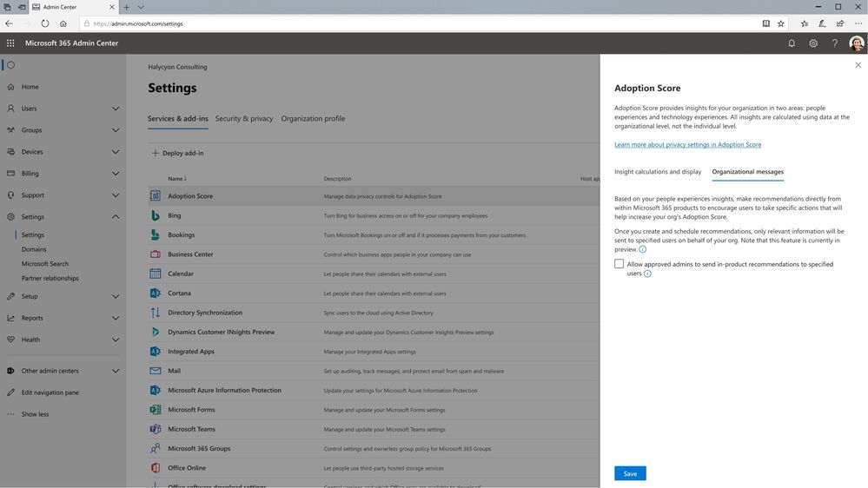This screenshot has width=868, height=488.
Task: Open 'Learn more about privacy settings' link
Action: click(687, 144)
